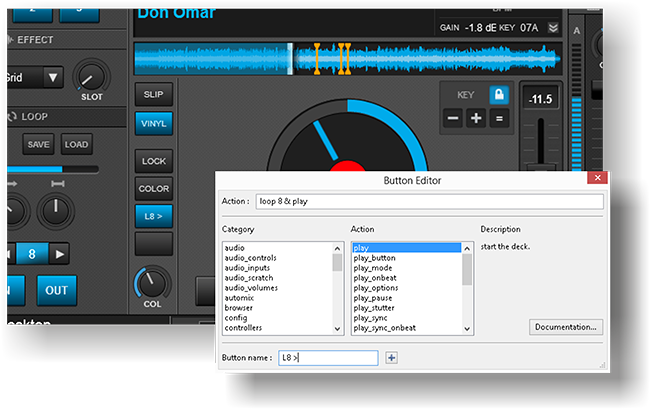Click the key minus button
The image size is (650, 409).
pos(453,118)
